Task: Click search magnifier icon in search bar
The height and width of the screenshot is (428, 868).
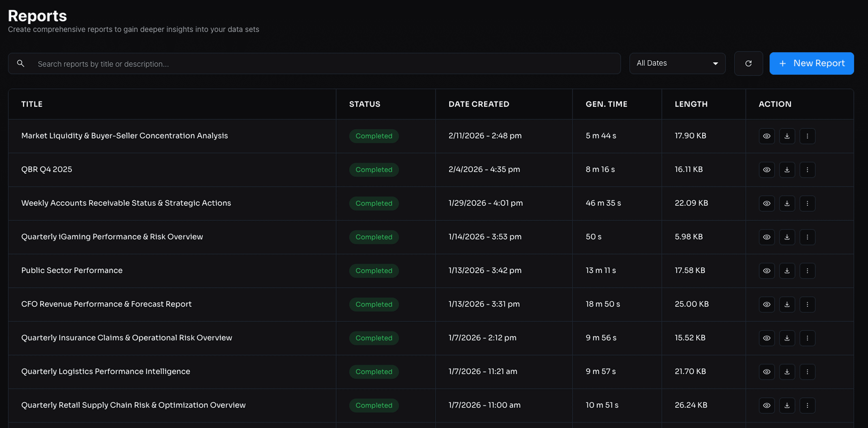Action: tap(21, 63)
